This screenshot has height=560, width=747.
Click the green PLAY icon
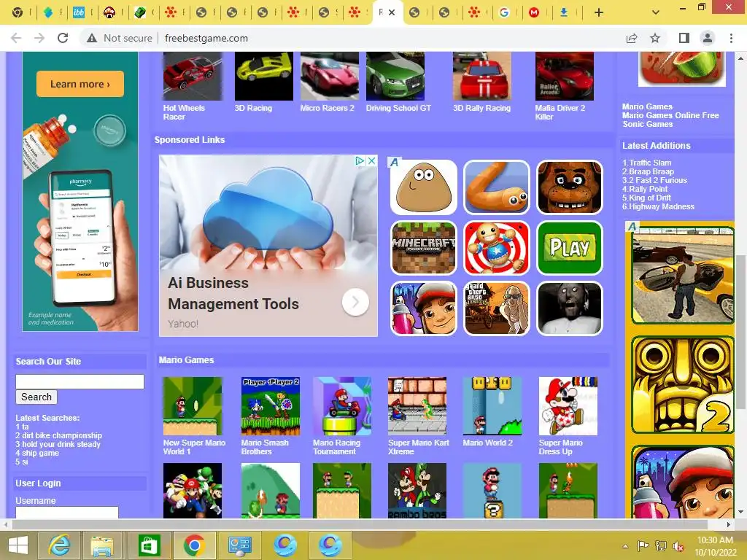point(569,248)
